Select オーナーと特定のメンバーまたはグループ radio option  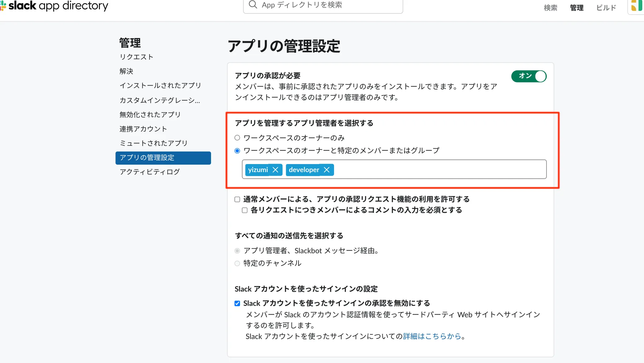point(237,151)
